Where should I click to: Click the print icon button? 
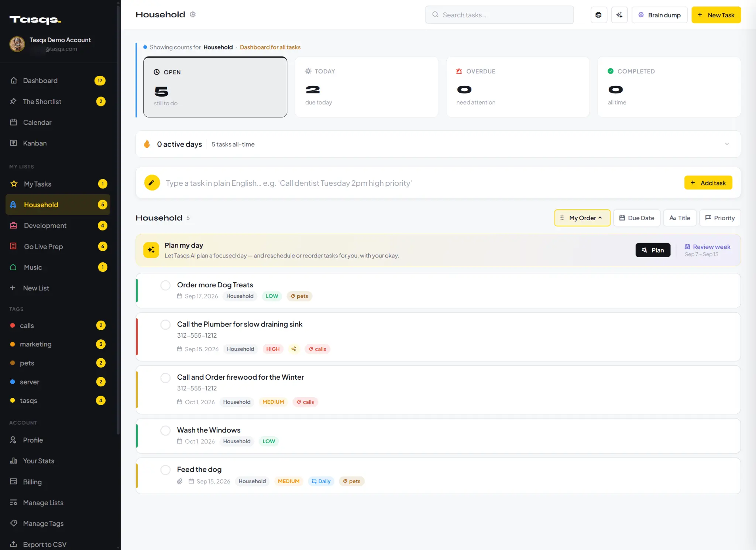pos(598,15)
